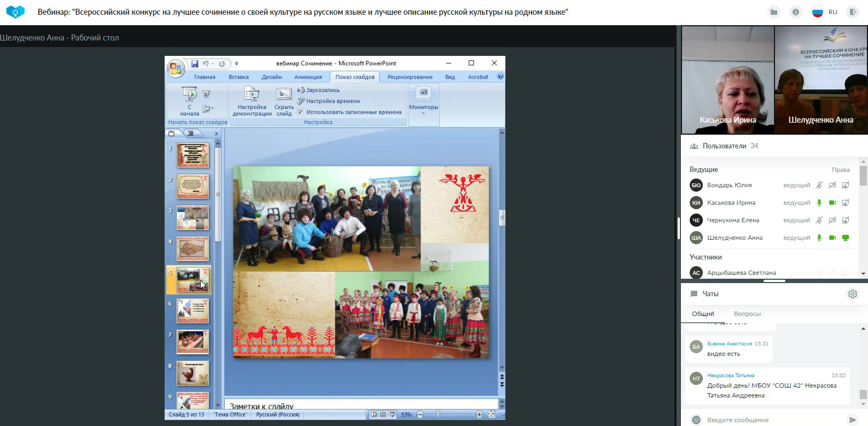The width and height of the screenshot is (868, 426).
Task: Click the zoom out minus button
Action: pos(420,415)
